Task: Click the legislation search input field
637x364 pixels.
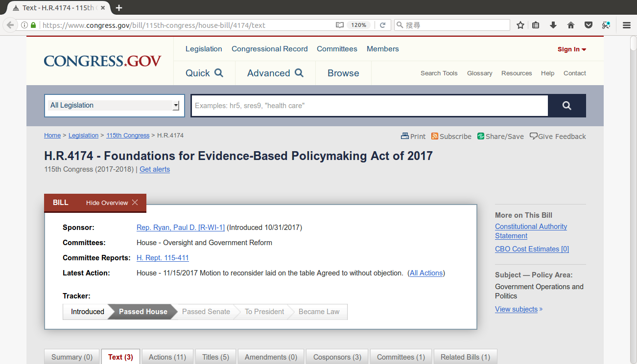Action: pyautogui.click(x=369, y=106)
